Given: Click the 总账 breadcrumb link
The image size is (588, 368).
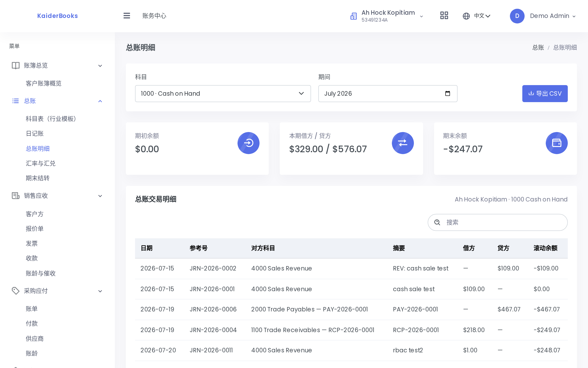Looking at the screenshot, I should coord(538,47).
